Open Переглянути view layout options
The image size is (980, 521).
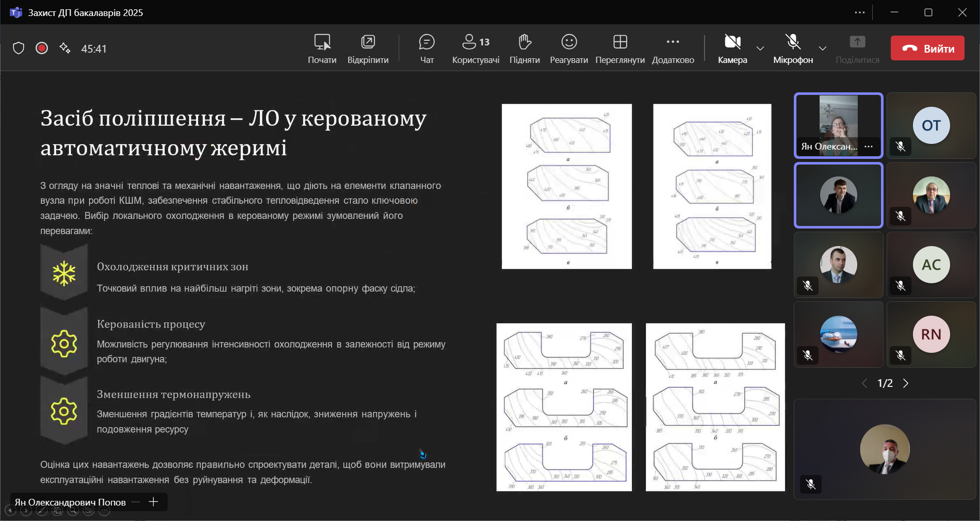click(x=620, y=48)
